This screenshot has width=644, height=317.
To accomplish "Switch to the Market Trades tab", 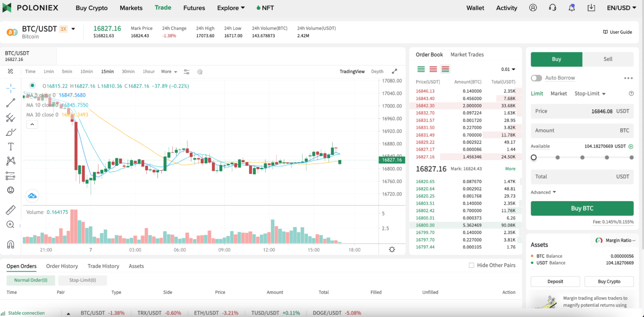I will [x=467, y=54].
